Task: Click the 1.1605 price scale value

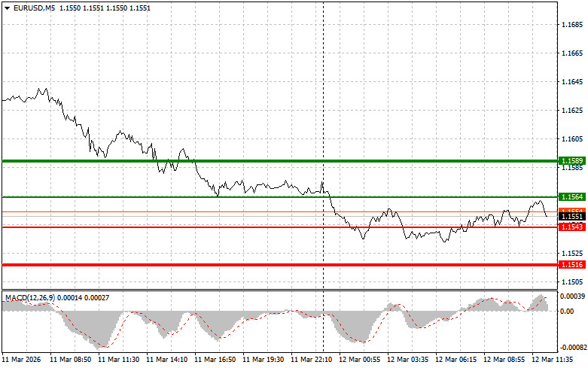Action: click(x=572, y=139)
